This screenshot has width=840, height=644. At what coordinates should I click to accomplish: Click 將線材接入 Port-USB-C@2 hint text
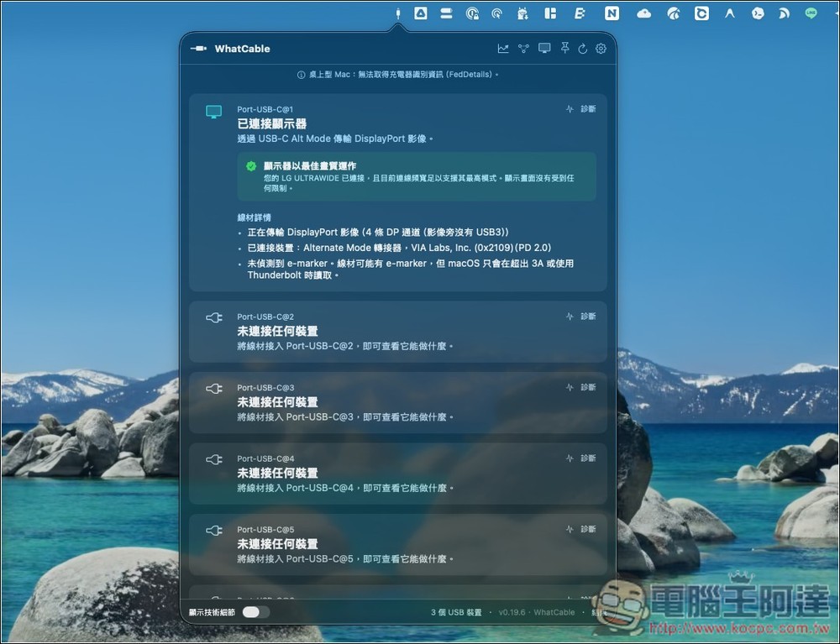(345, 347)
